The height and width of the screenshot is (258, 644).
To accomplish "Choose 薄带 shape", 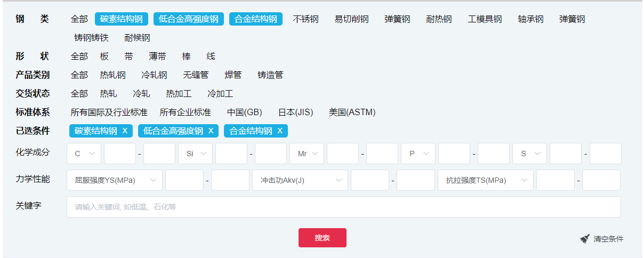I will click(x=158, y=57).
